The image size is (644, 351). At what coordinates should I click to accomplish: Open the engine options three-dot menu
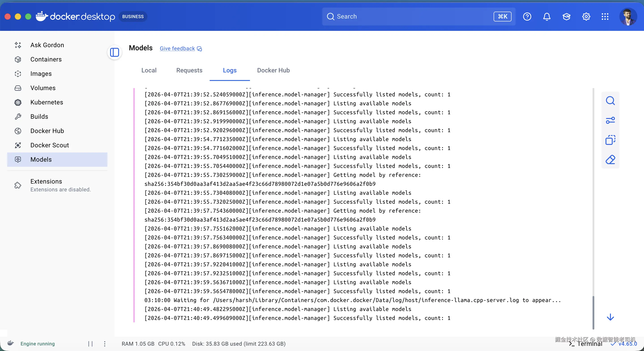tap(105, 344)
